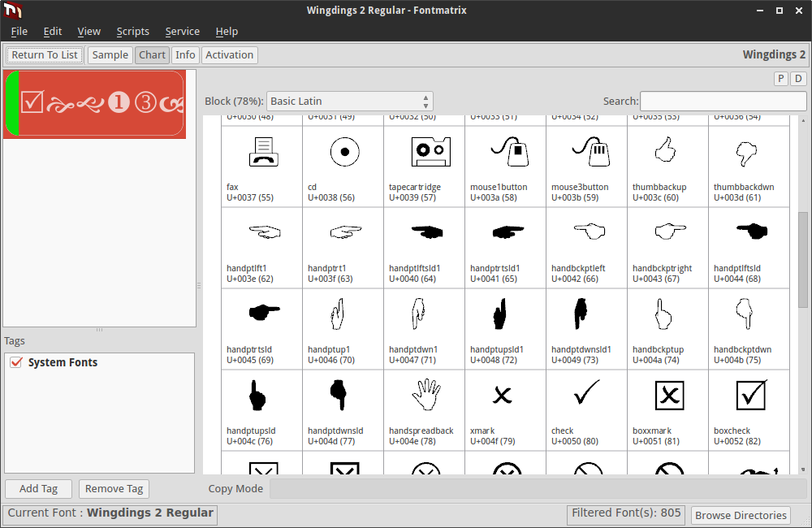Open the File menu
Image resolution: width=812 pixels, height=528 pixels.
tap(19, 31)
